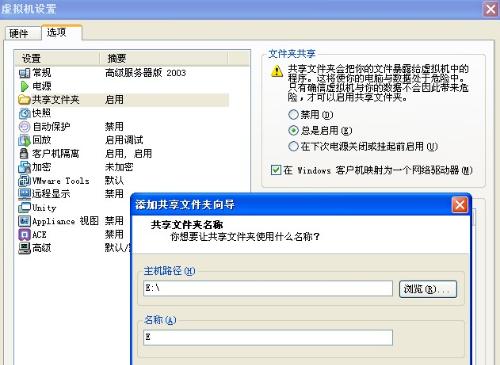500x365 pixels.
Task: Click the 自动保护 icon
Action: 25,126
